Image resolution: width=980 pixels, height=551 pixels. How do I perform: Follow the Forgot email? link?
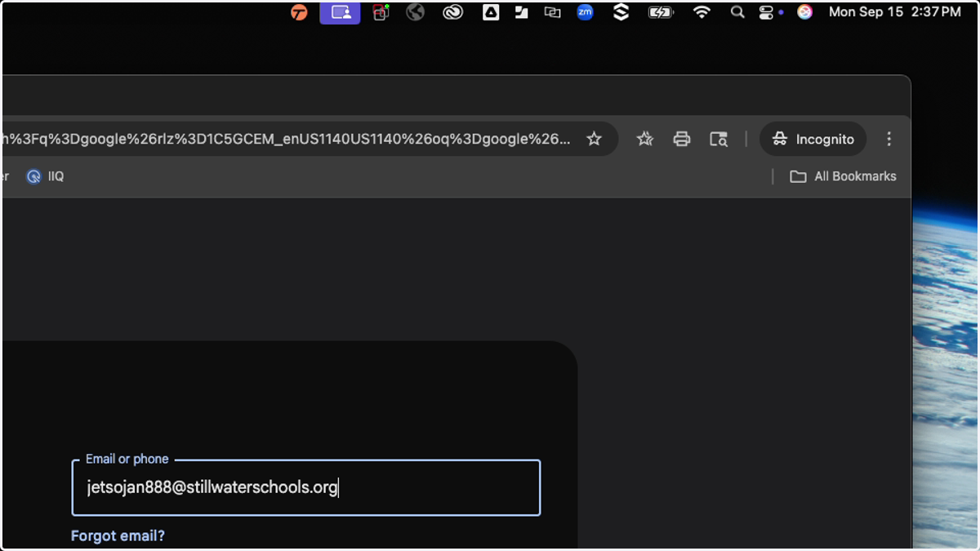[118, 535]
